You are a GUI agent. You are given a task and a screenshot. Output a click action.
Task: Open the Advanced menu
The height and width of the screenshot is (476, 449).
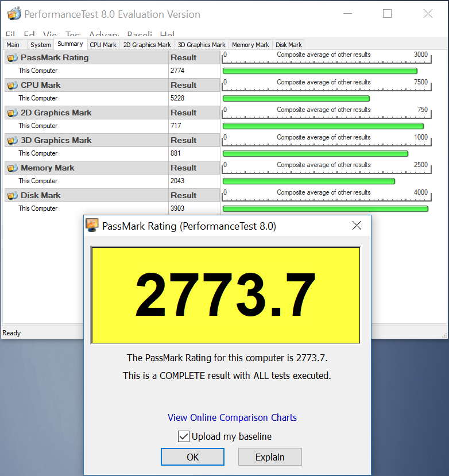click(104, 34)
